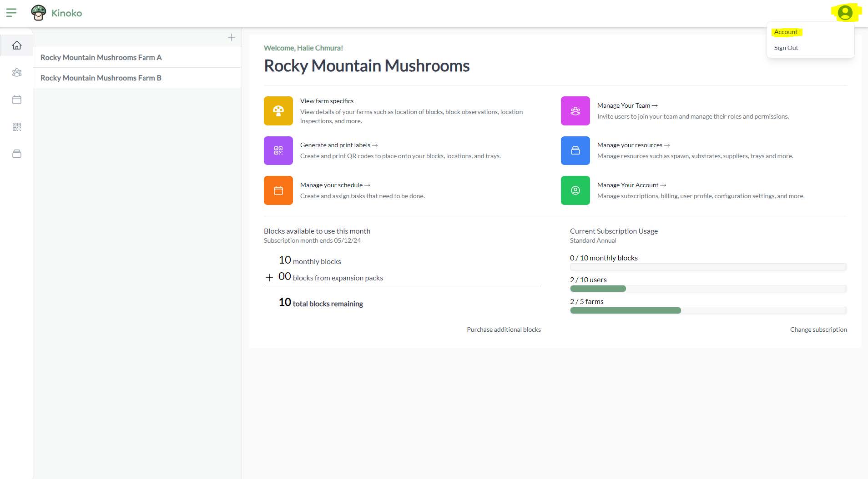Open the Resources sidebar icon
This screenshot has height=479, width=868.
pos(17,154)
